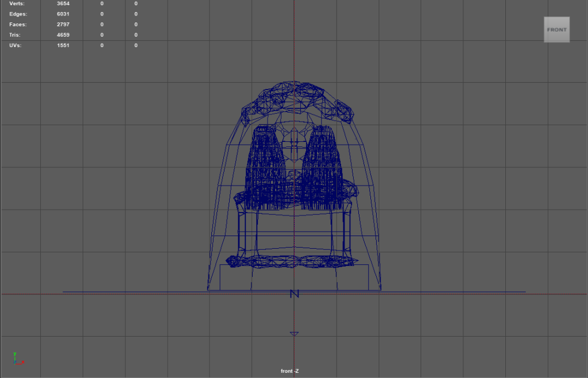
Task: Select the left dense wireframe cone
Action: tap(266, 167)
